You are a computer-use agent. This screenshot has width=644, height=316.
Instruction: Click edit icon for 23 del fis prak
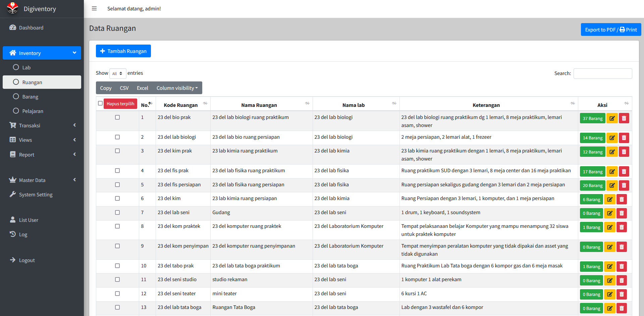tap(612, 172)
